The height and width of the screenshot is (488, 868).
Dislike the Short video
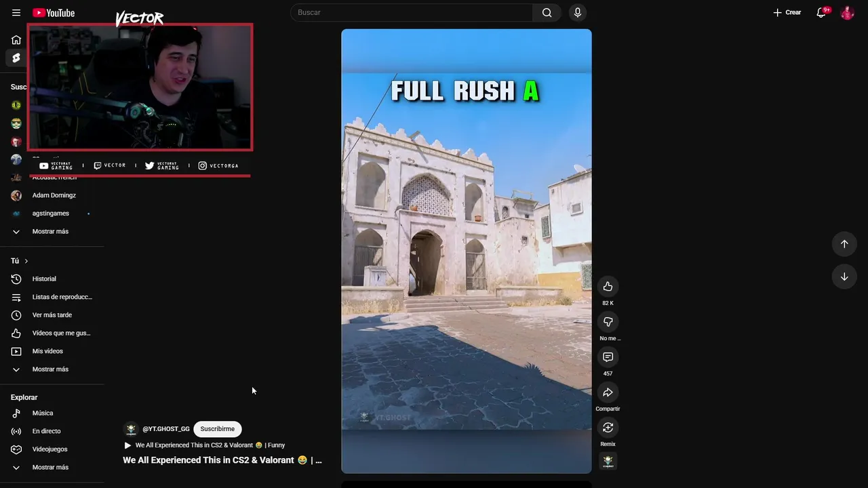[608, 321]
